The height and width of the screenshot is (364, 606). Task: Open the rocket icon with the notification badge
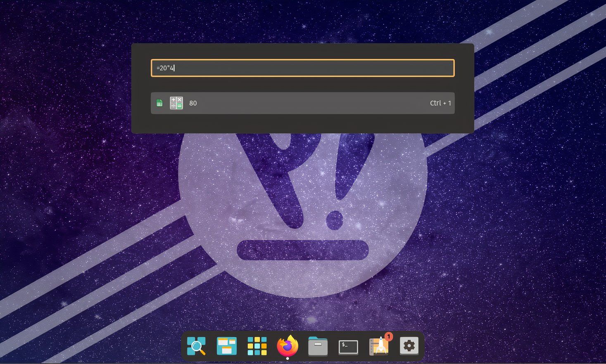point(379,345)
